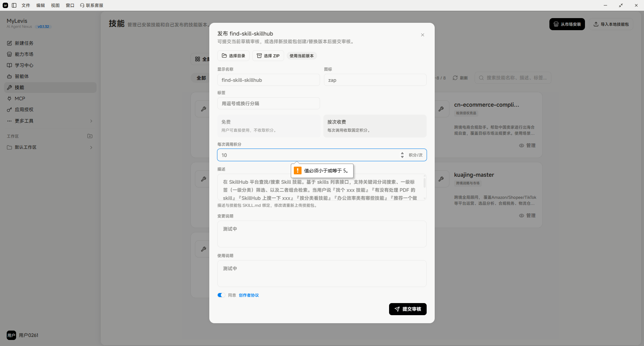
Task: Open the 文件 menu
Action: point(26,5)
